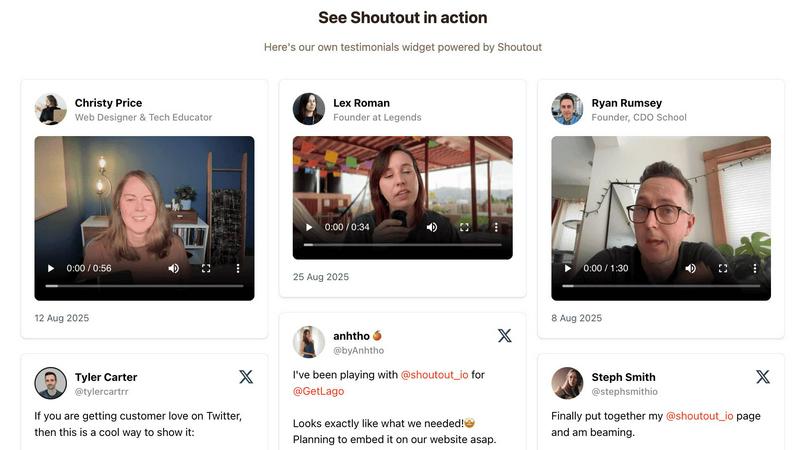Enter fullscreen on Christy Price's video

(x=206, y=268)
